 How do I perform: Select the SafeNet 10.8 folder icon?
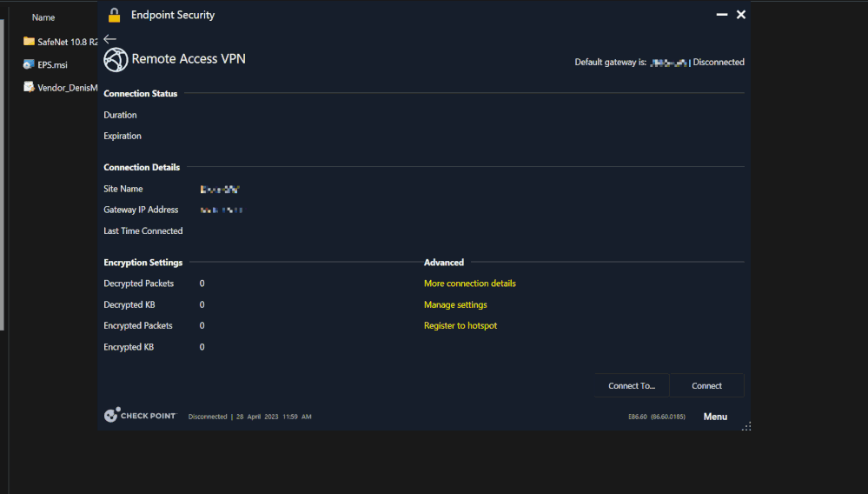[x=29, y=41]
